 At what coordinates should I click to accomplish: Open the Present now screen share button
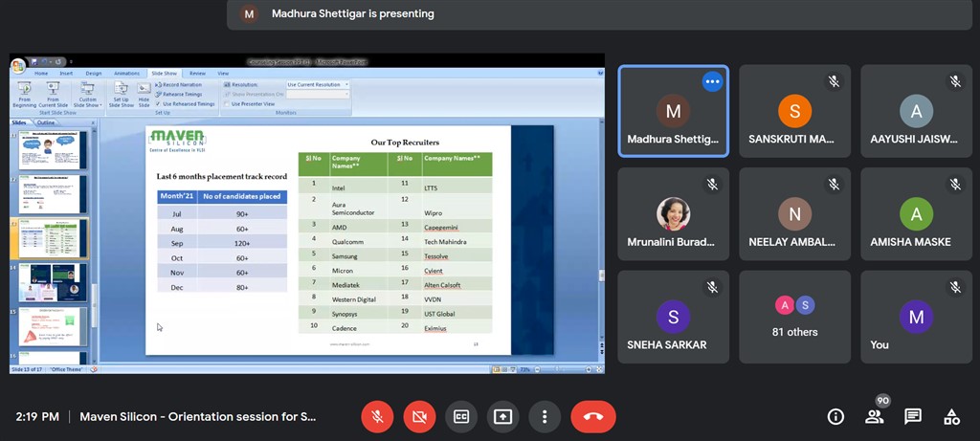pyautogui.click(x=503, y=417)
